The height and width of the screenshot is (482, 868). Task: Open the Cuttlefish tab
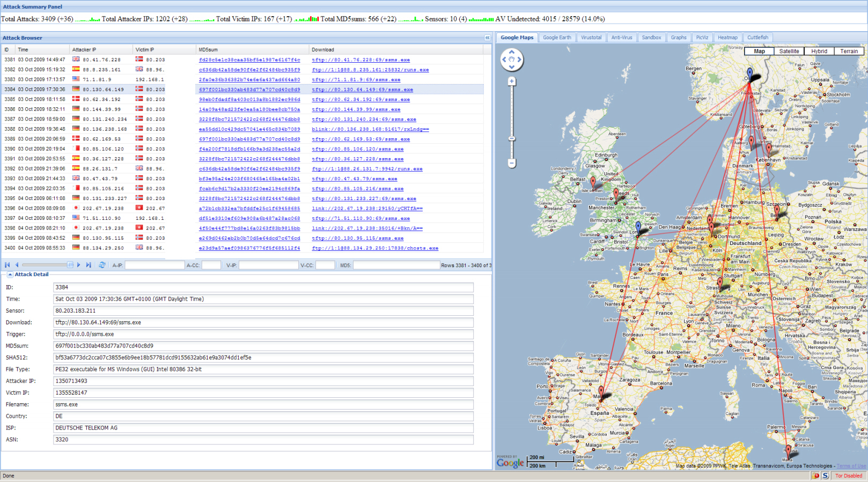(x=757, y=38)
